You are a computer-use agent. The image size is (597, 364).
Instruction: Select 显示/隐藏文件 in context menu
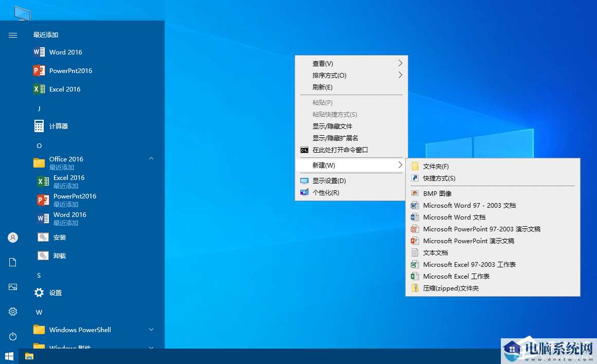(351, 126)
